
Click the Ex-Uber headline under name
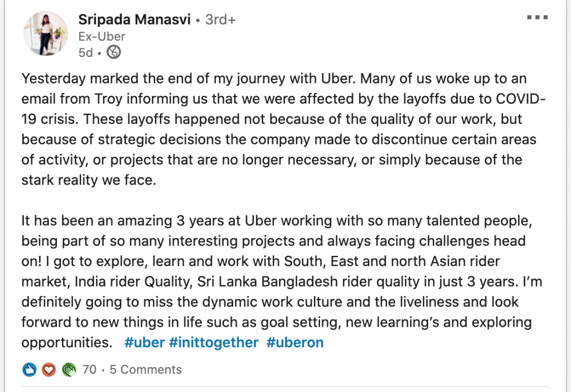tap(101, 36)
